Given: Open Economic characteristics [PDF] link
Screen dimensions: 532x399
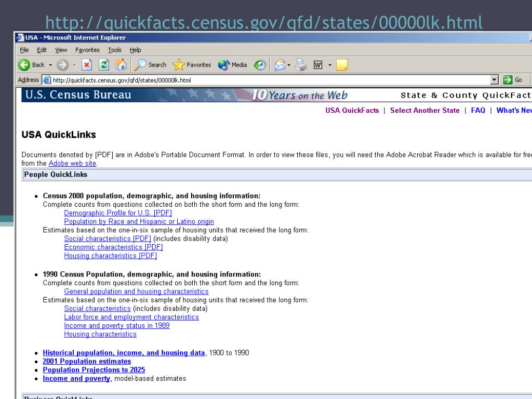Looking at the screenshot, I should pyautogui.click(x=113, y=247).
